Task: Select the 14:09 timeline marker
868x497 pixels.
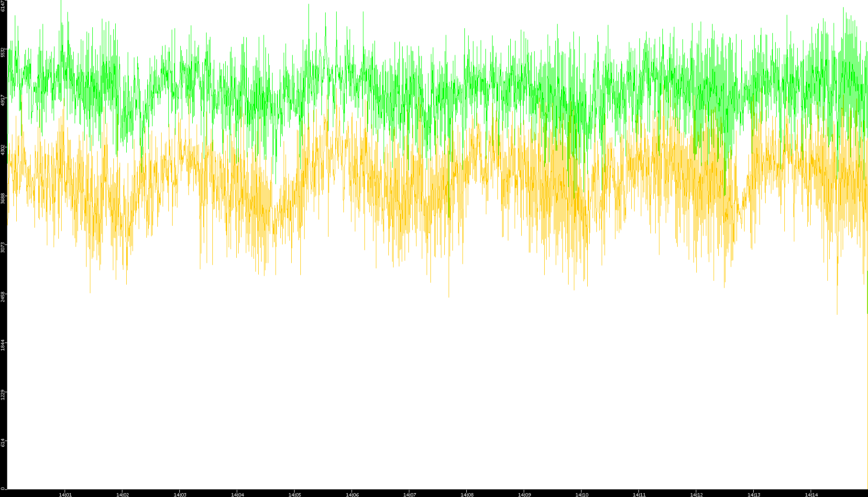Action: coord(524,495)
